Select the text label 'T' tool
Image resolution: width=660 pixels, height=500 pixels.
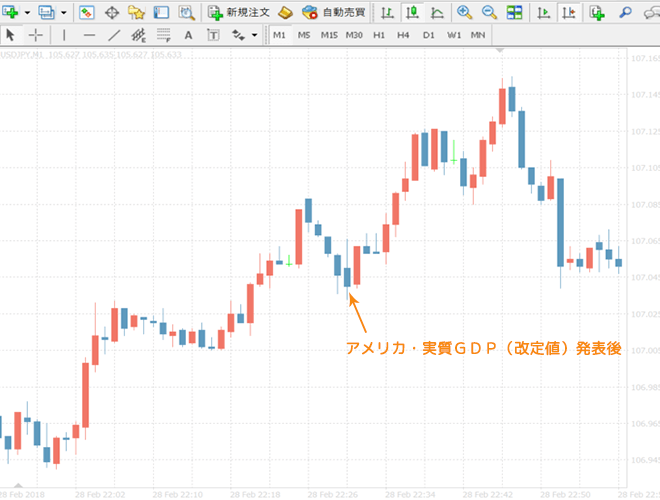click(x=213, y=35)
